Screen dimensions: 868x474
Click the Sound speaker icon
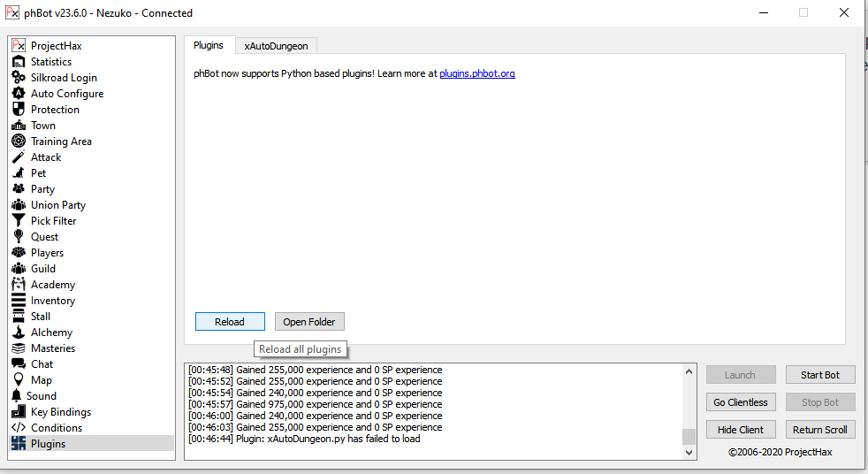(x=16, y=396)
